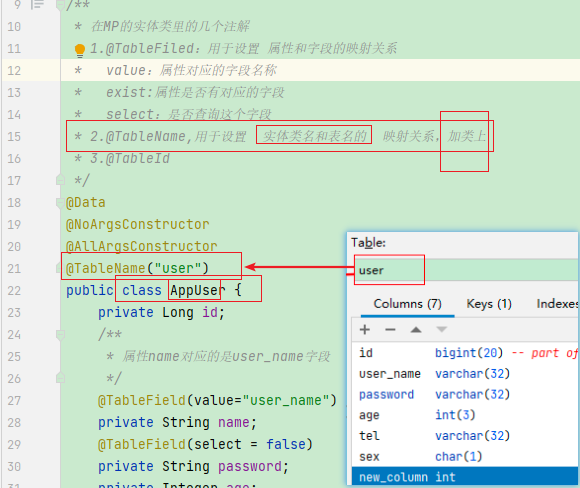The image size is (580, 488).
Task: Click the yellow lightbulb intention icon
Action: [x=80, y=50]
